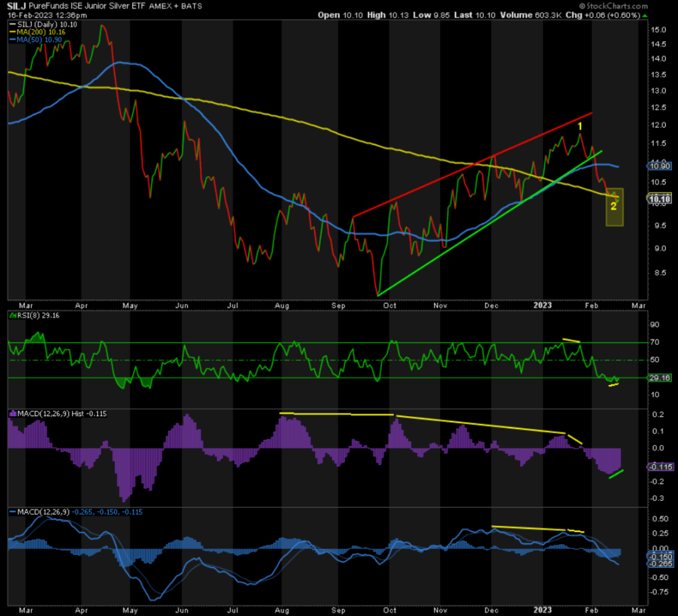Select the Last 10.10 header value
Image resolution: width=678 pixels, height=616 pixels.
point(475,15)
